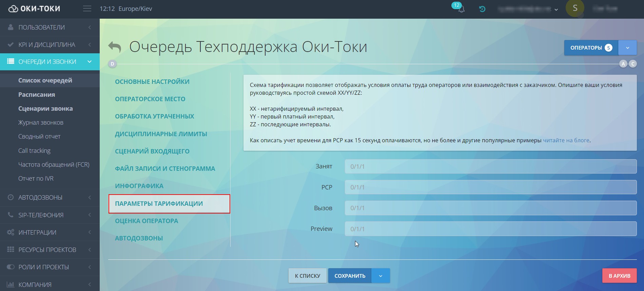The width and height of the screenshot is (644, 291).
Task: Focus the Preview tariff input field
Action: [x=491, y=229]
